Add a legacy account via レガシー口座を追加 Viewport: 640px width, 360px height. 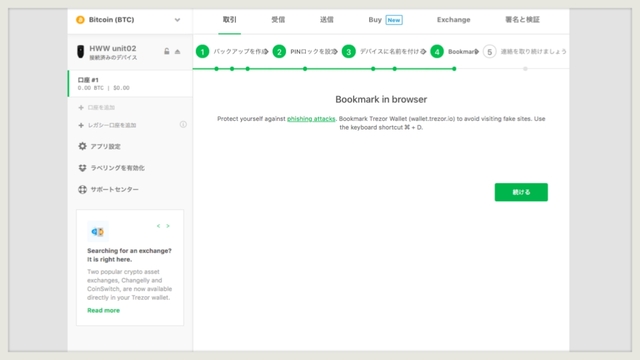click(x=112, y=125)
